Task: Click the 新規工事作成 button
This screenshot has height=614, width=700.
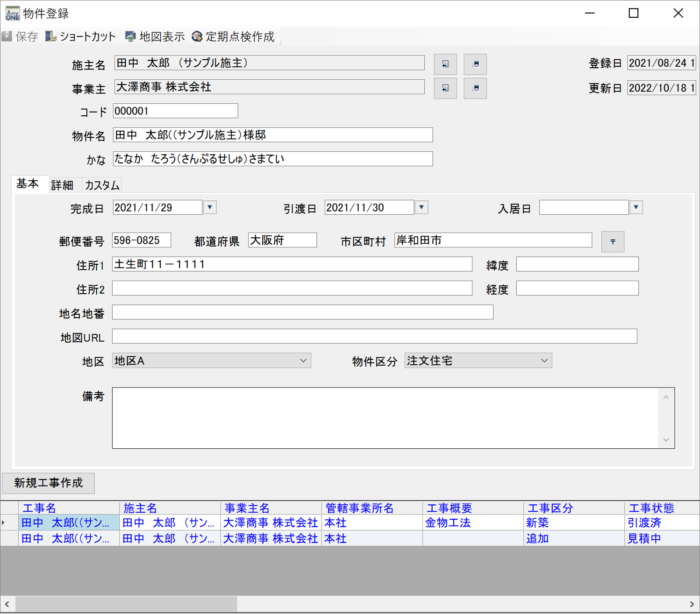Action: tap(49, 483)
